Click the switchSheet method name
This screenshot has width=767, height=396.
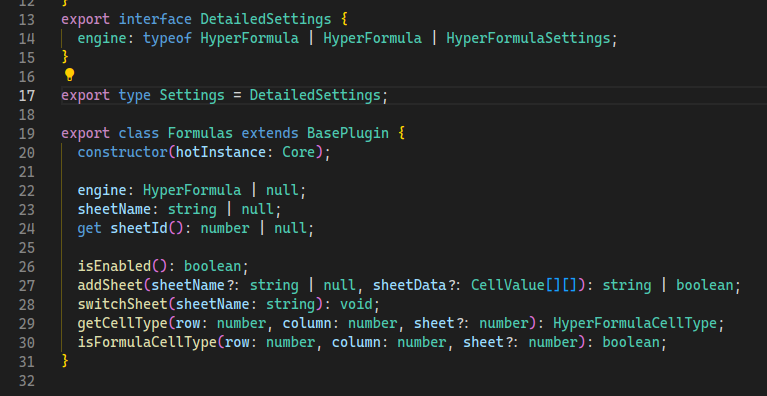(x=123, y=305)
